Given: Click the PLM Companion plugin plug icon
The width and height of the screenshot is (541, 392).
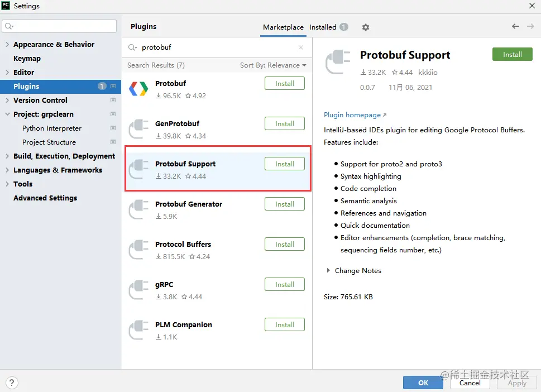Looking at the screenshot, I should pos(138,330).
